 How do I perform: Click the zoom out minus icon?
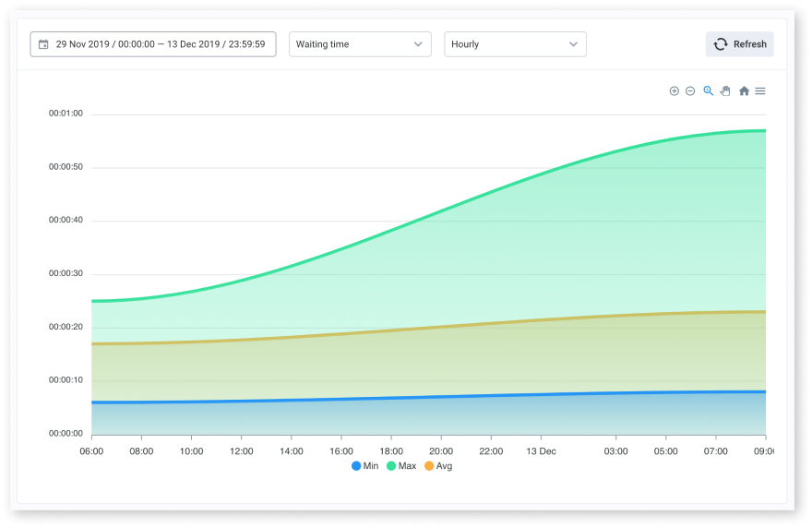point(690,91)
